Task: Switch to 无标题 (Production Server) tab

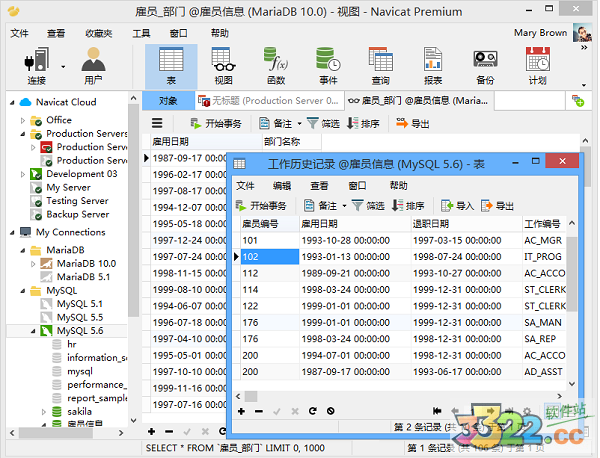Action: coord(269,101)
